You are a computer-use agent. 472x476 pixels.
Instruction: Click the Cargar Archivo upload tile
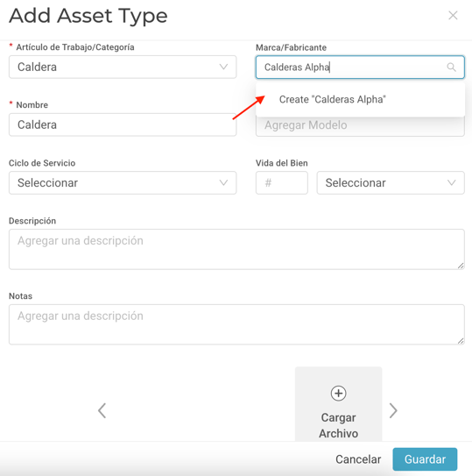click(x=338, y=404)
